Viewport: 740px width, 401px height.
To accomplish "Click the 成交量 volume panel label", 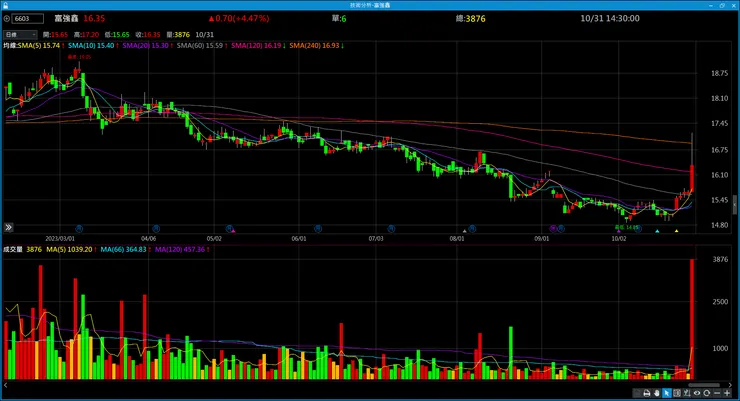I will click(13, 249).
